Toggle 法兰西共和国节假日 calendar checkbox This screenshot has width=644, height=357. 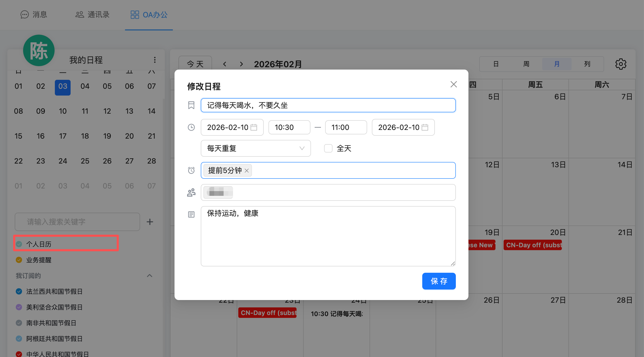click(x=19, y=291)
